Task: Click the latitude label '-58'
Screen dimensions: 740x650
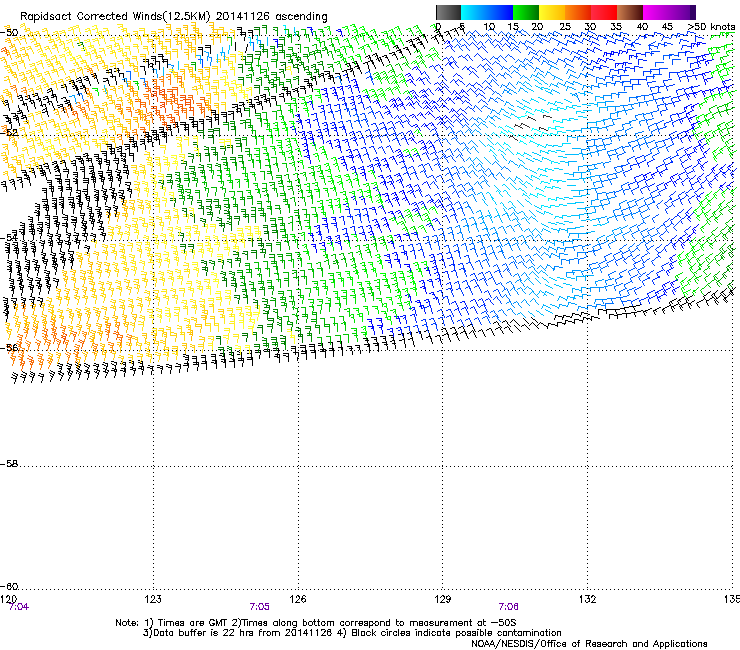Action: [9, 464]
